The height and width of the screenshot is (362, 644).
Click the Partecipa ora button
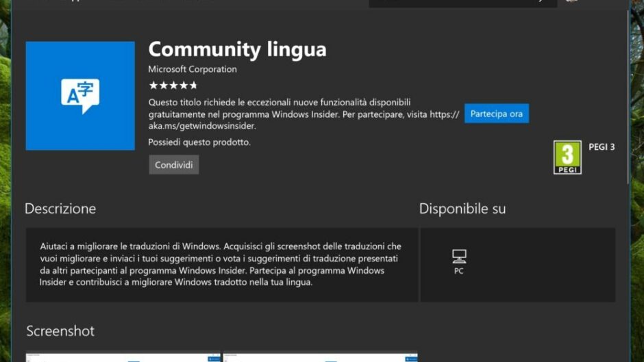(497, 114)
